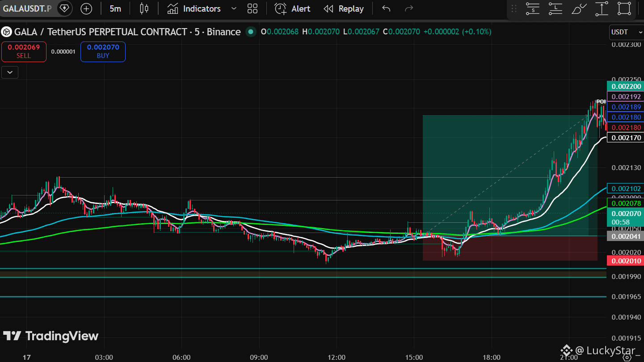Click the current price 0.002070 countdown label
The height and width of the screenshot is (362, 644).
(625, 218)
